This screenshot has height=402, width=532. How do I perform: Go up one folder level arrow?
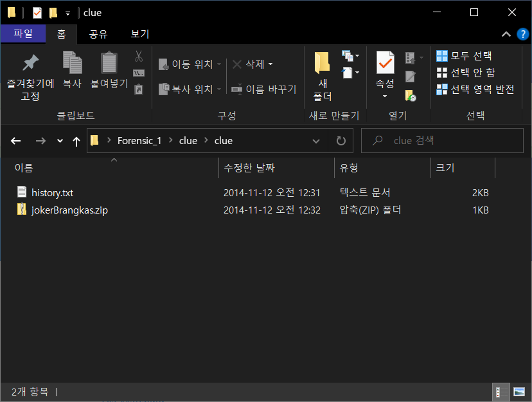[x=76, y=142]
